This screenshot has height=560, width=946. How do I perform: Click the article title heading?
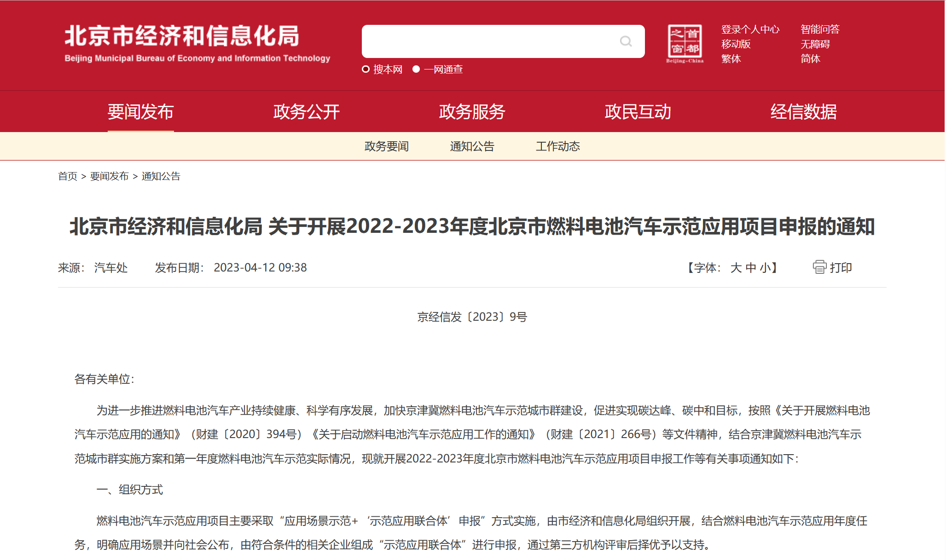click(x=472, y=226)
